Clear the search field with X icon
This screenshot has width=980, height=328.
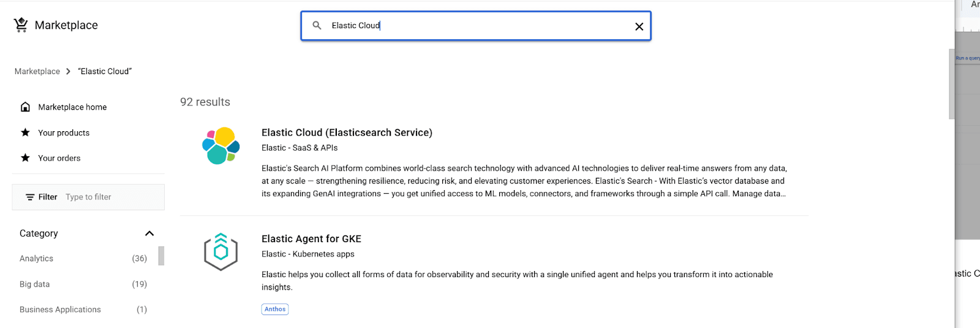(639, 26)
